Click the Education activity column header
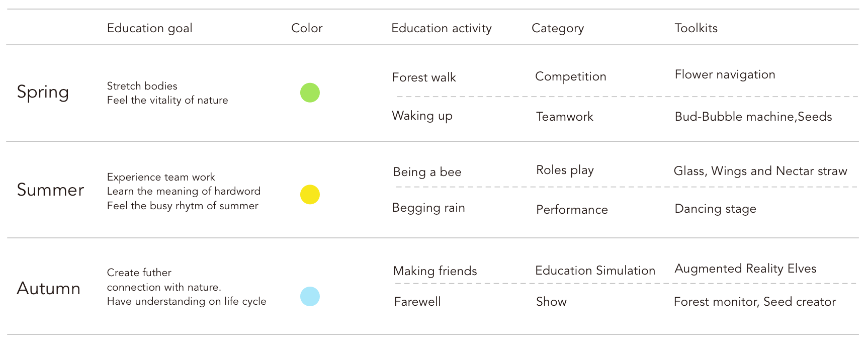The image size is (868, 349). pos(442,28)
